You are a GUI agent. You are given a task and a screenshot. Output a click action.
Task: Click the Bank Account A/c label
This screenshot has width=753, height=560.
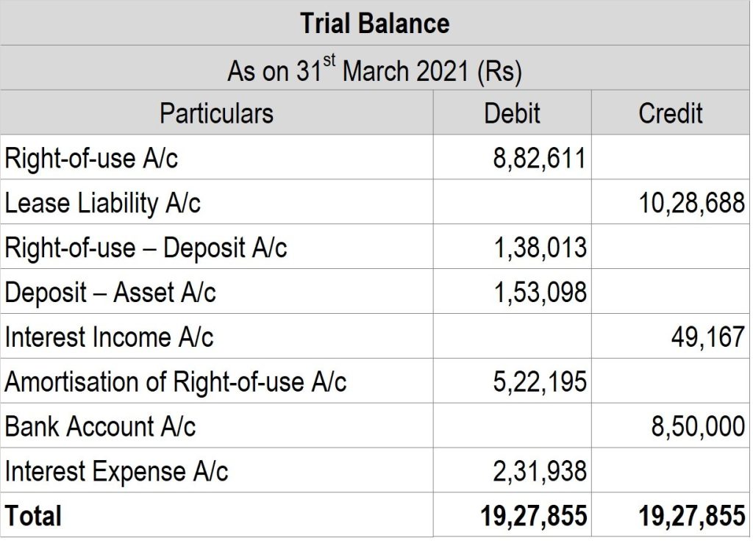100,427
